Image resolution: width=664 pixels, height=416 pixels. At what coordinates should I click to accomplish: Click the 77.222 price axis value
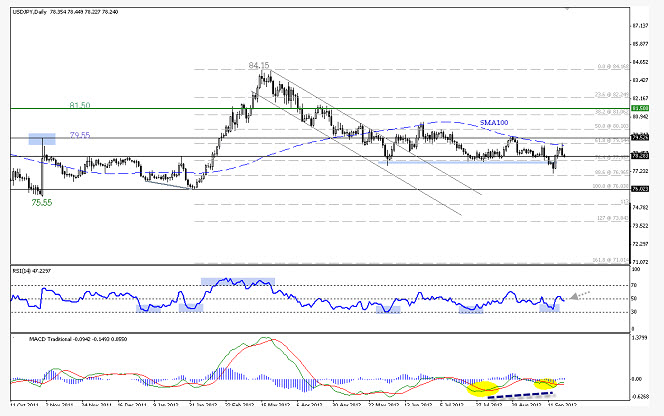coord(640,171)
